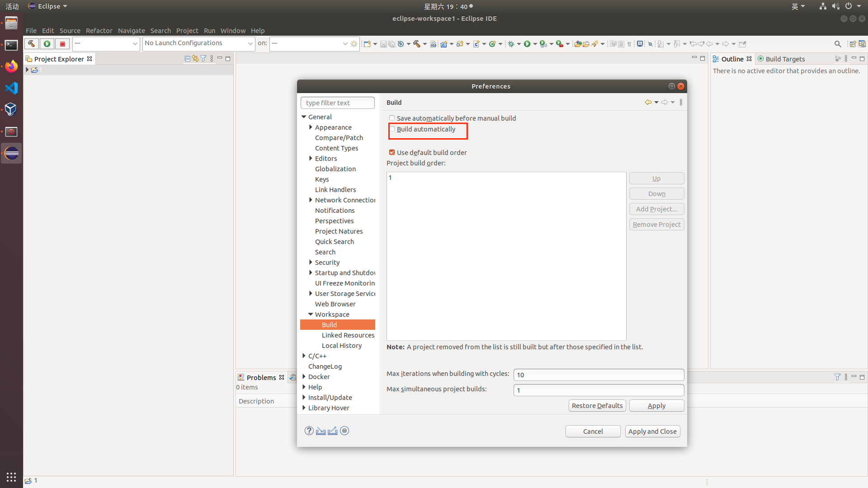Viewport: 868px width, 488px height.
Task: Open the launch mode dropdown
Action: point(106,44)
